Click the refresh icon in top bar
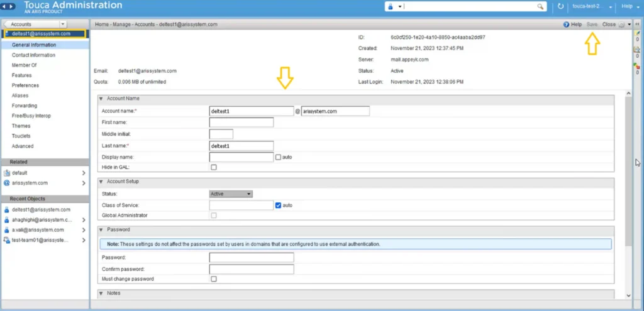The width and height of the screenshot is (644, 311). (x=560, y=6)
